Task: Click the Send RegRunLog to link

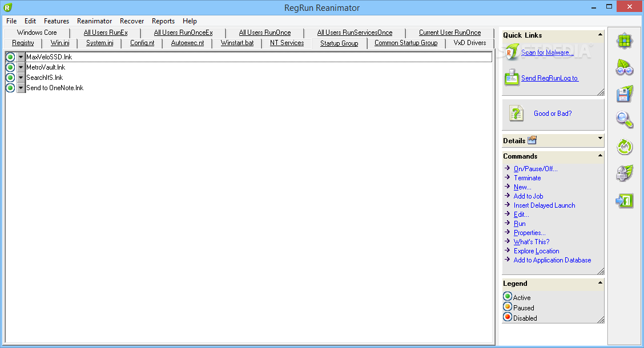Action: point(550,78)
